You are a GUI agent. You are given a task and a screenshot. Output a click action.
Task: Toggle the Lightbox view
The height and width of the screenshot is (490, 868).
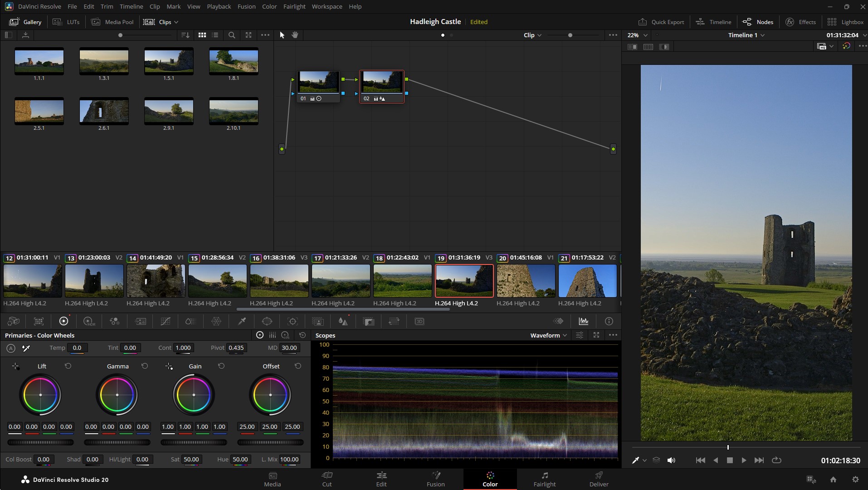click(845, 22)
